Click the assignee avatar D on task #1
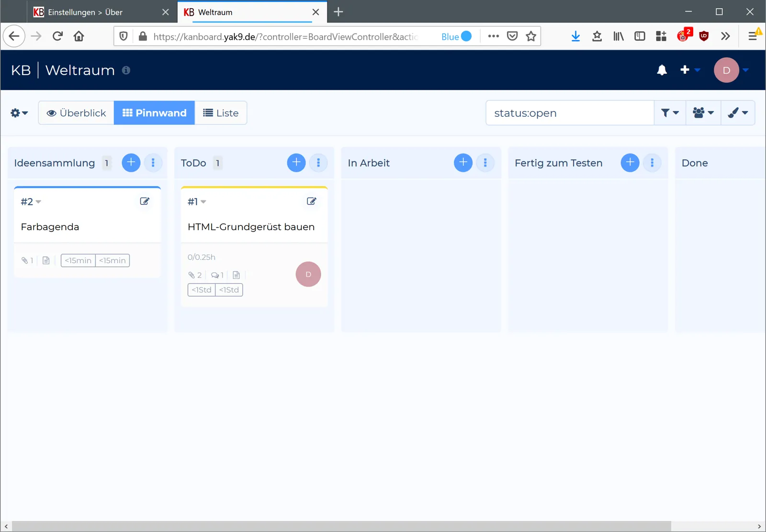This screenshot has height=532, width=766. click(308, 274)
